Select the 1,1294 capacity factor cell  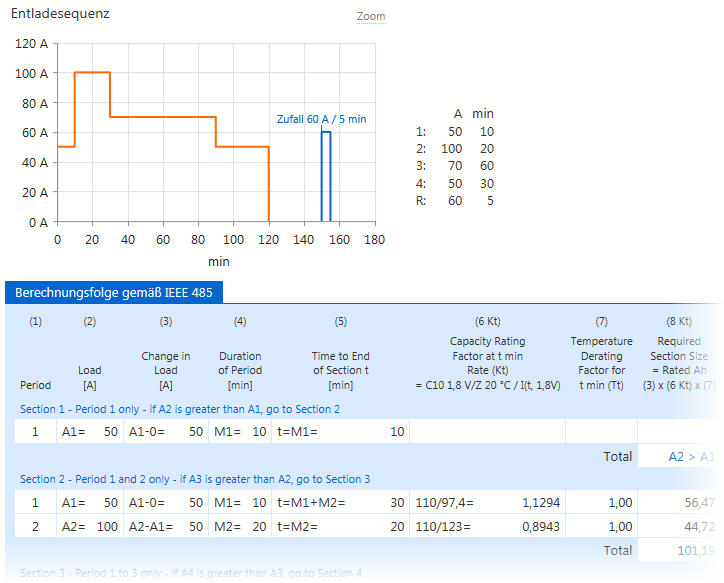point(541,503)
